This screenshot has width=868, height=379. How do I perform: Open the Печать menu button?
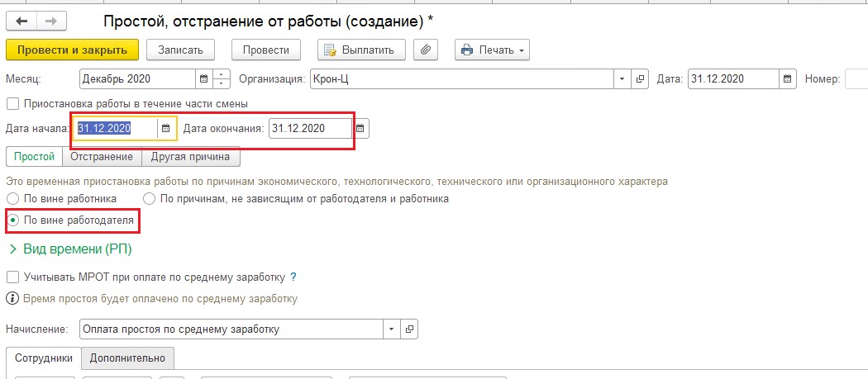[492, 50]
